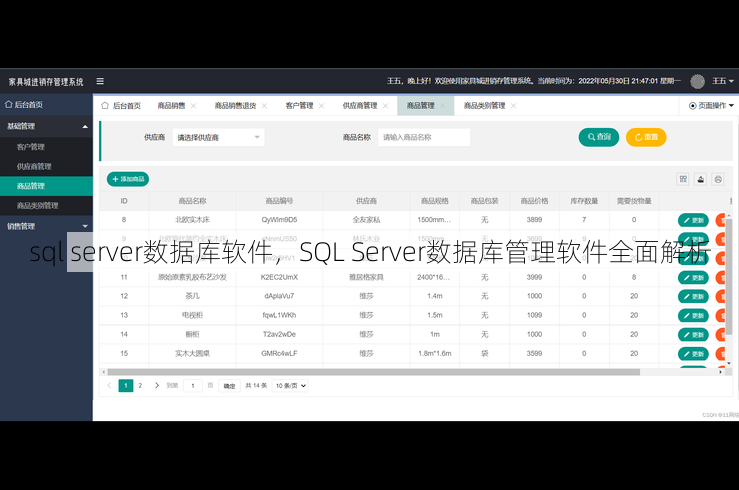Click the product code GMRc4wLF
Image resolution: width=739 pixels, height=490 pixels.
click(x=279, y=353)
